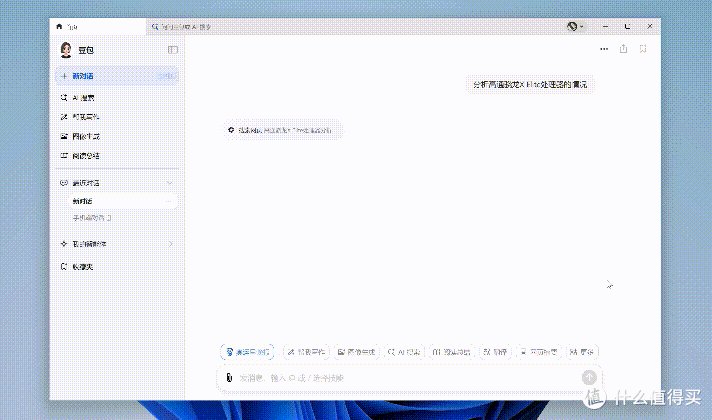Click the share icon in chat header
712x420 pixels.
tap(623, 49)
